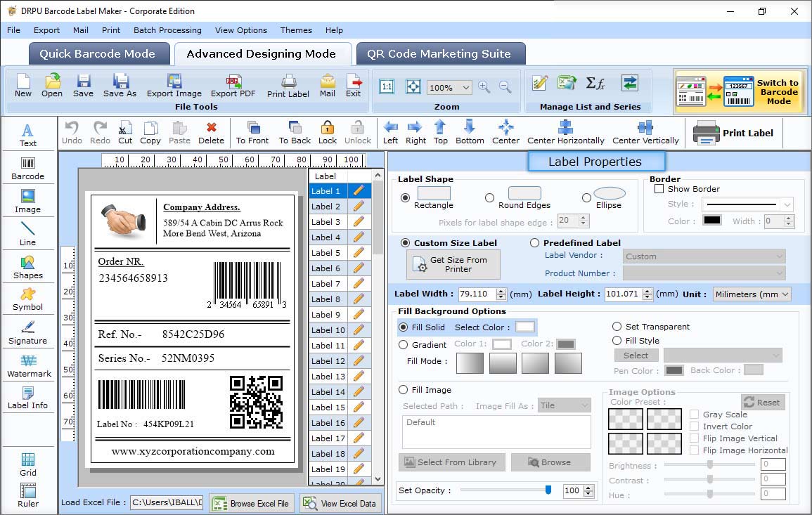Screen dimensions: 812x515
Task: Open the Unit dropdown
Action: pos(752,294)
